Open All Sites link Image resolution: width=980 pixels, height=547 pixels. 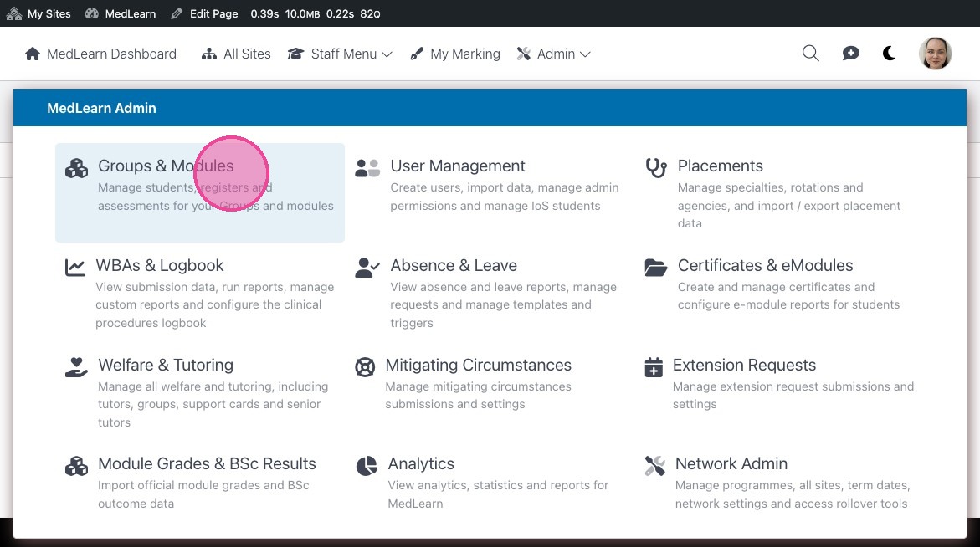pyautogui.click(x=236, y=54)
